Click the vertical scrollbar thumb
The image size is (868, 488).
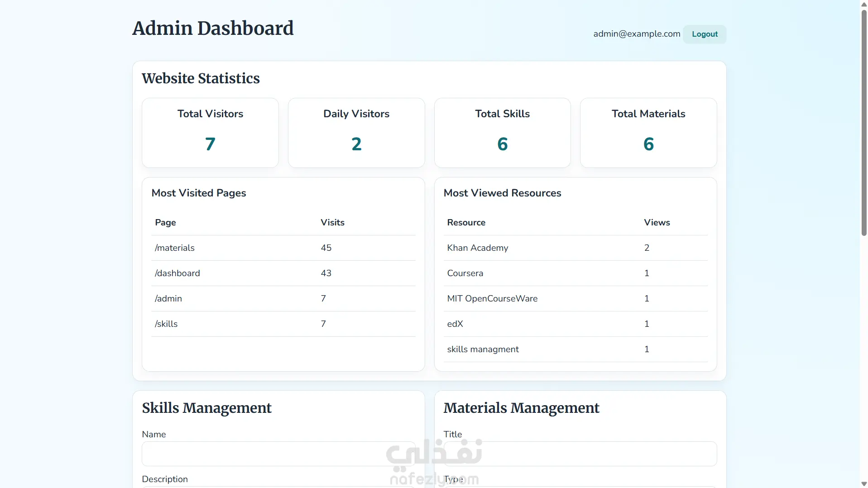coord(864,122)
